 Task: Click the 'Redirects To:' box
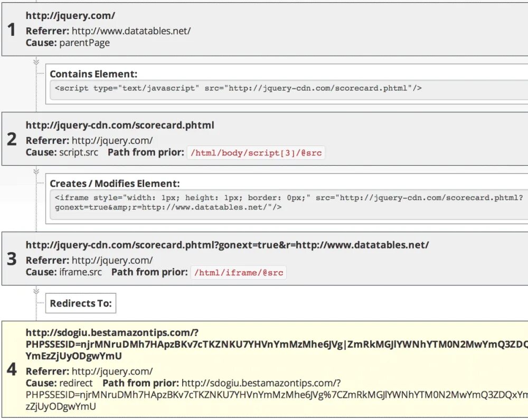click(81, 303)
